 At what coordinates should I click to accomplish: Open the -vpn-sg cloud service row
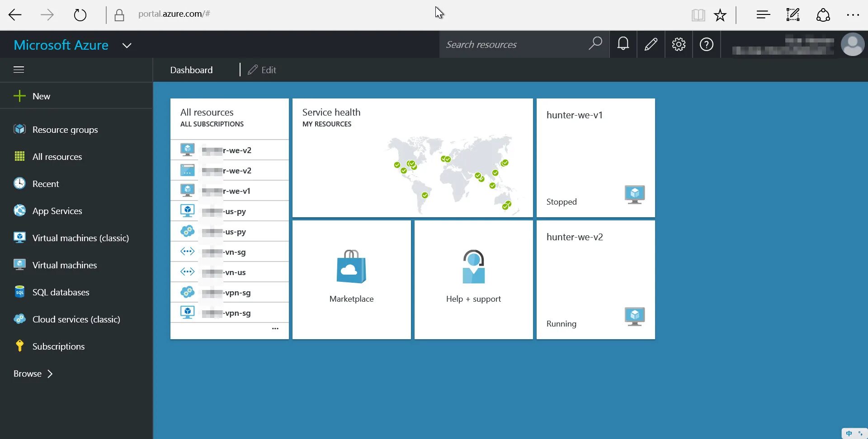(x=230, y=292)
